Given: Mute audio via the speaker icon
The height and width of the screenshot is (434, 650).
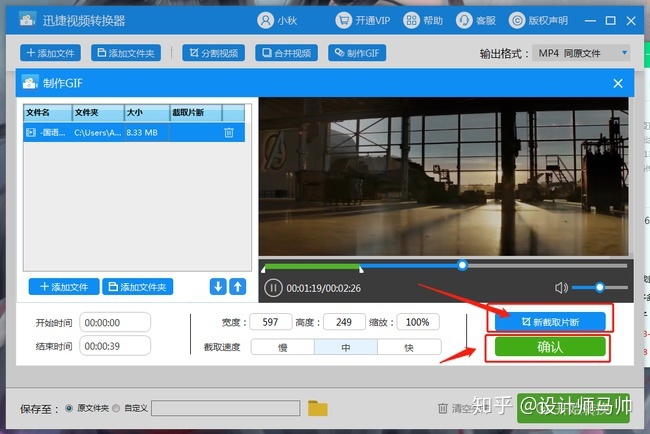Looking at the screenshot, I should coord(561,287).
